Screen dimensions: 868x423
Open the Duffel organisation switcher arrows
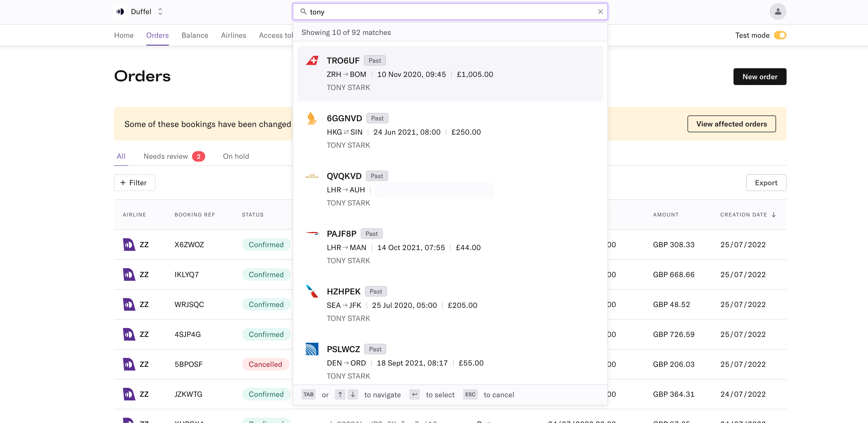161,12
